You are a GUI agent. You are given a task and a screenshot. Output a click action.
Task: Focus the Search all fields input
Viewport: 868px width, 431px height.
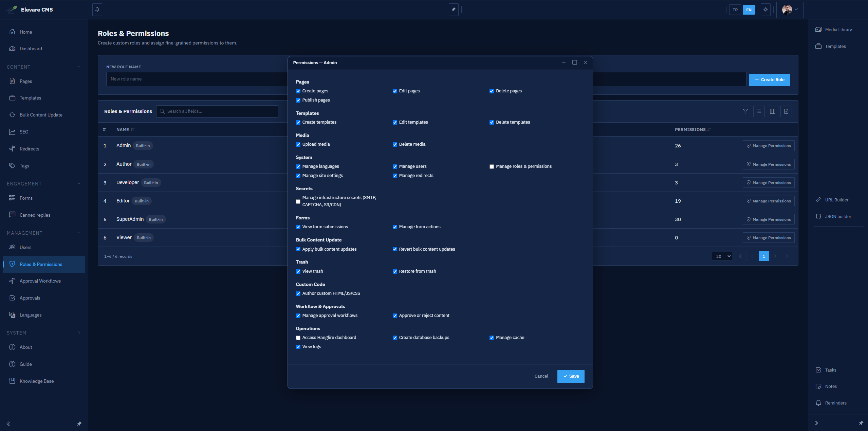217,111
